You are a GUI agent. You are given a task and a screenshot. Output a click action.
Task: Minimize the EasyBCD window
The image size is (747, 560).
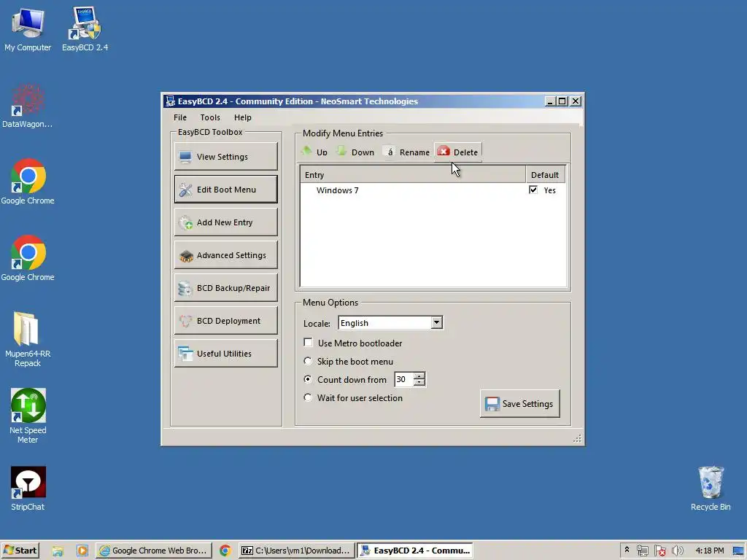[x=550, y=101]
